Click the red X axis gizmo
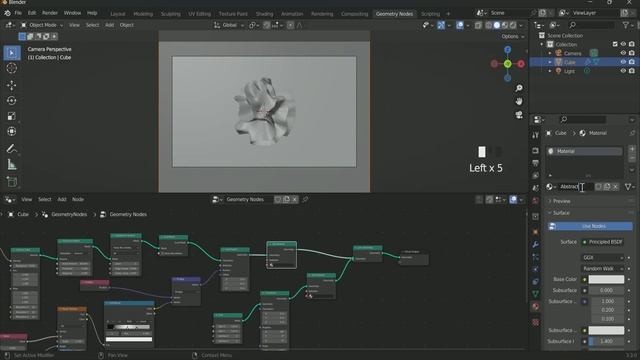The width and height of the screenshot is (640, 360). click(521, 64)
